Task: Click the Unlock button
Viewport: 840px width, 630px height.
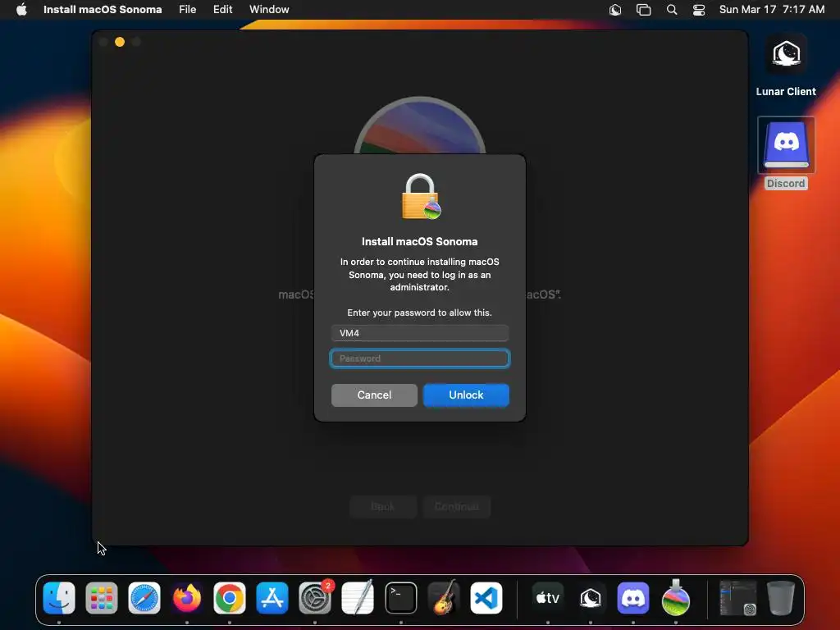Action: click(x=466, y=395)
